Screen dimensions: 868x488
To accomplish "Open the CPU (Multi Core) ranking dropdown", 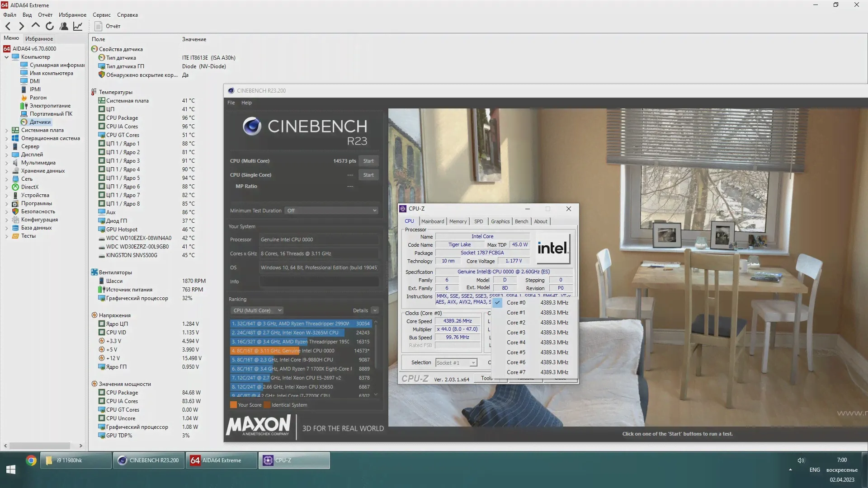I will tap(257, 310).
